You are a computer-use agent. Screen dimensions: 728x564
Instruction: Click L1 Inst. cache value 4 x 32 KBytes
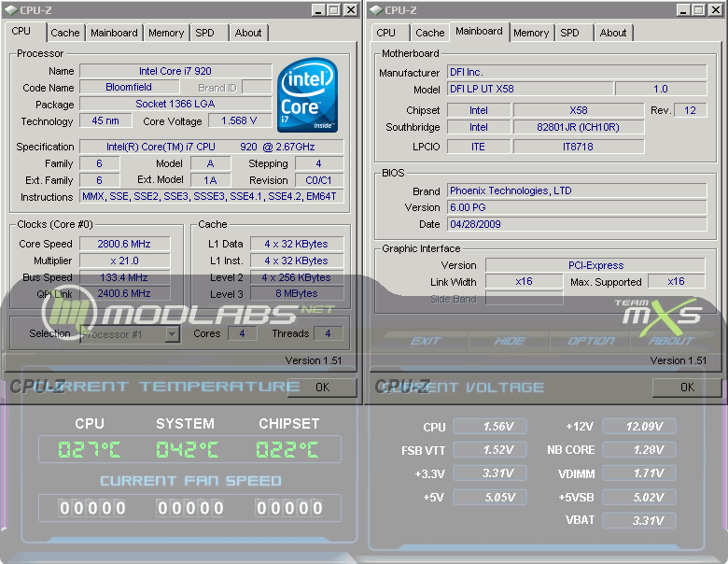point(297,261)
